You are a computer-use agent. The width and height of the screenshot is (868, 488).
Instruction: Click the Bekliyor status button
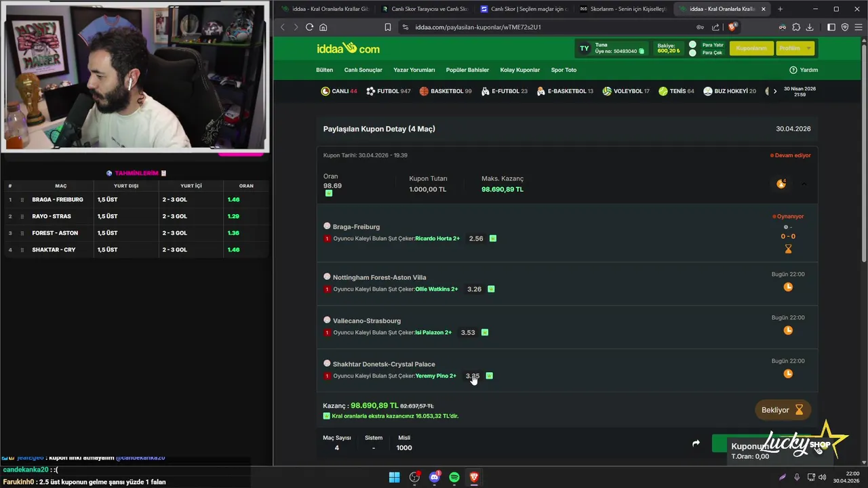click(782, 410)
